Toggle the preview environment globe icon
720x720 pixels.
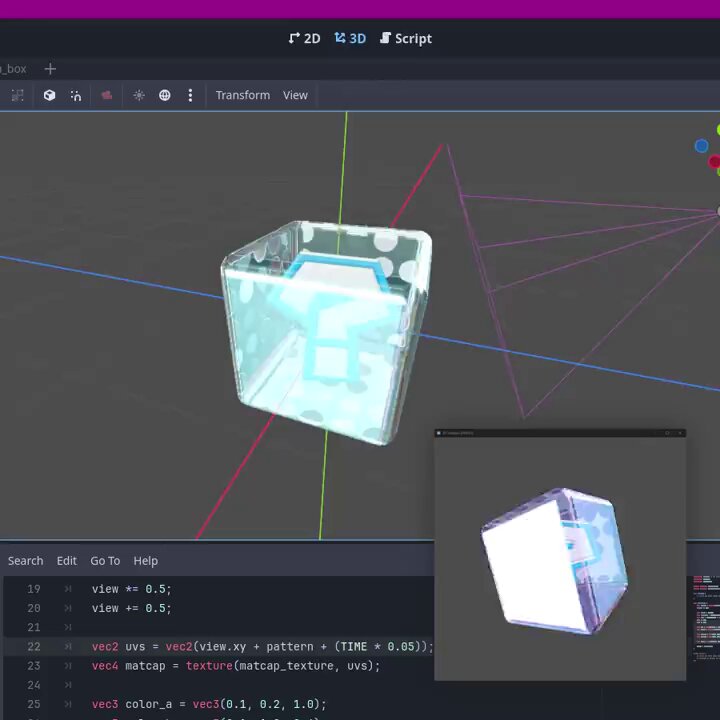(164, 95)
